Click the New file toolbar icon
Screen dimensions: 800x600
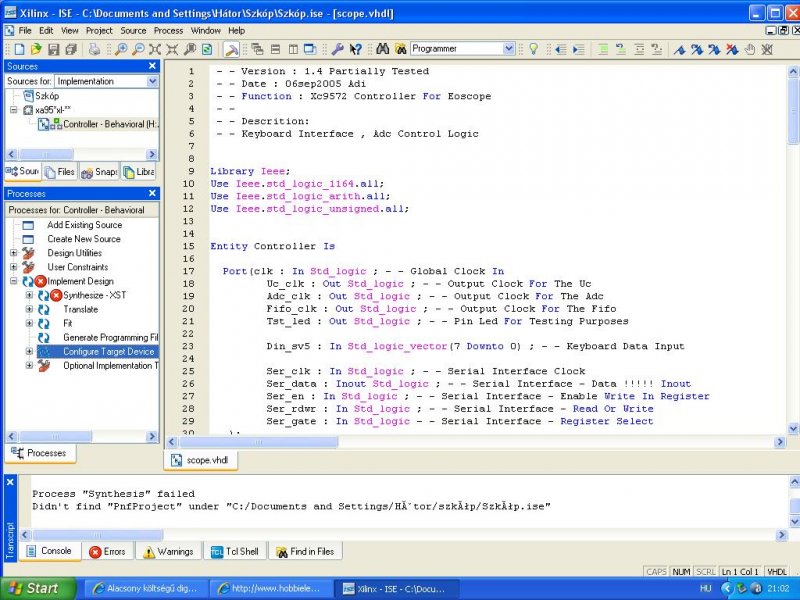coord(20,49)
